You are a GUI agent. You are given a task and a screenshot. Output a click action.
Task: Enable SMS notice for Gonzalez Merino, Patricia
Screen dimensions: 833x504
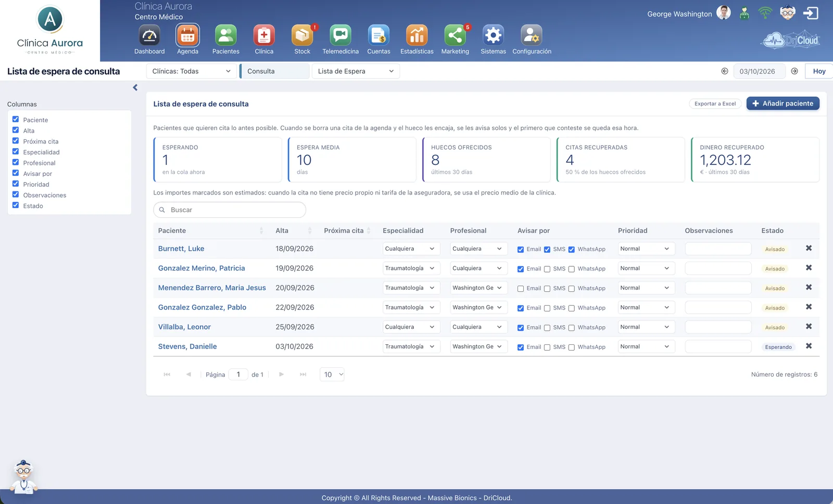(547, 269)
